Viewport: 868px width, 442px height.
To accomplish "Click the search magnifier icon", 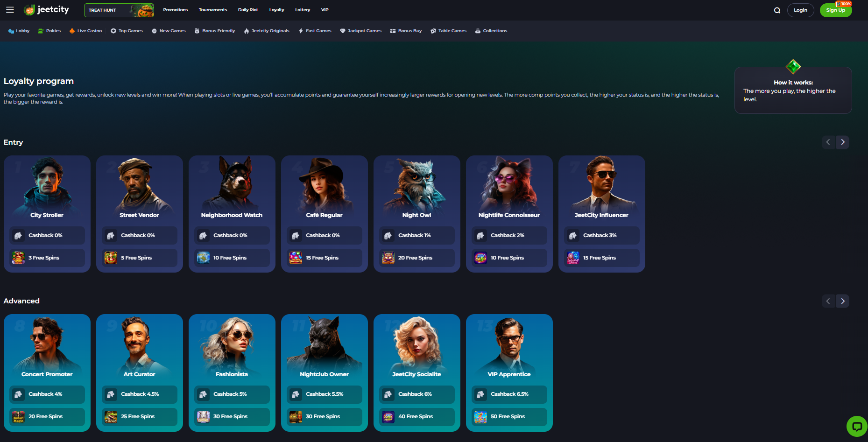I will 777,10.
